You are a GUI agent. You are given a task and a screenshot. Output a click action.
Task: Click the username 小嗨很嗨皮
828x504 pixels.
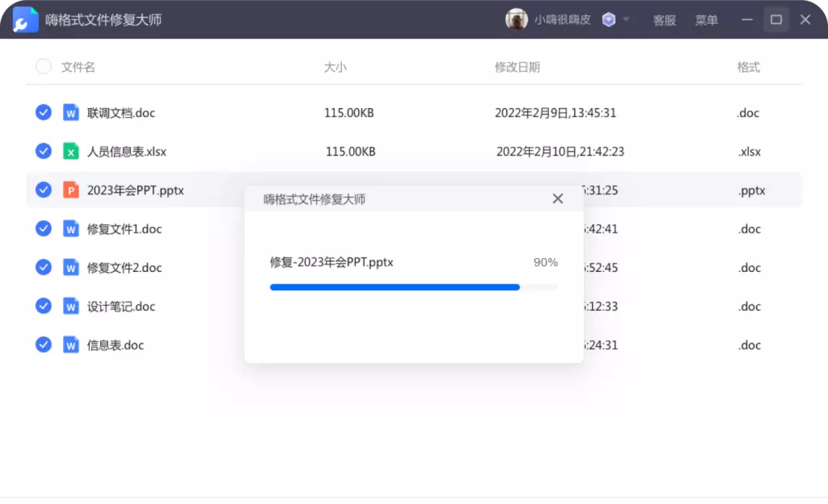[x=563, y=19]
